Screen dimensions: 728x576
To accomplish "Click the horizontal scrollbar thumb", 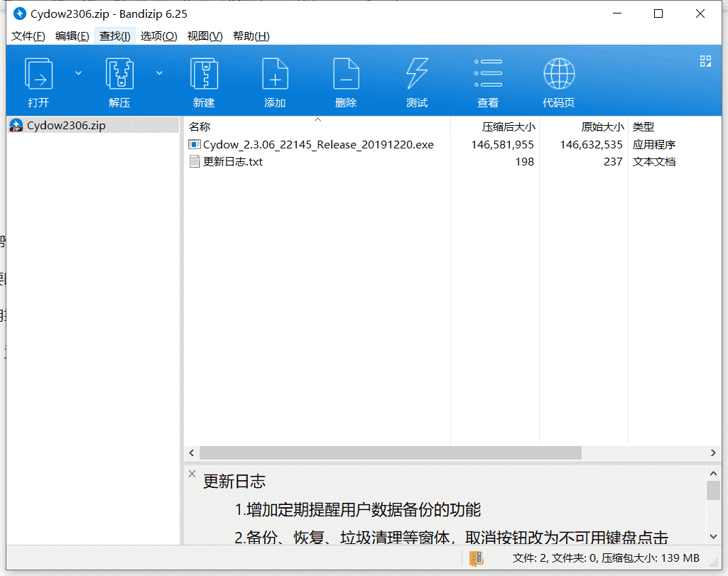I will point(390,452).
